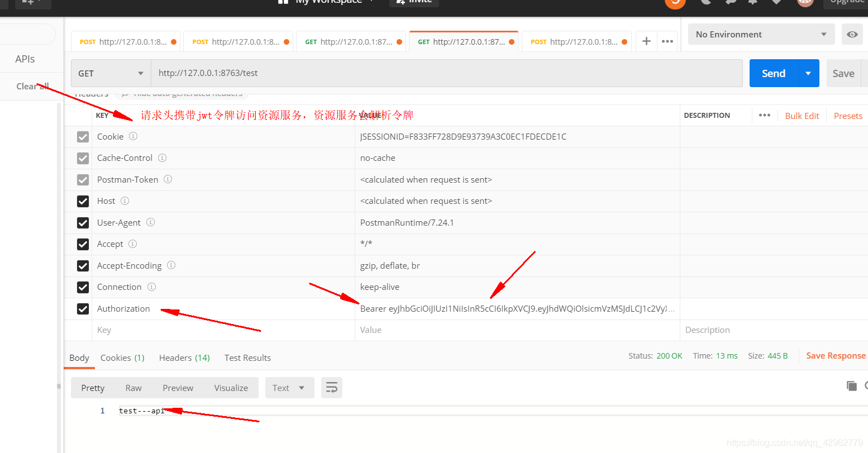Toggle the Cookie header checkbox
Viewport: 868px width, 453px height.
(x=83, y=137)
